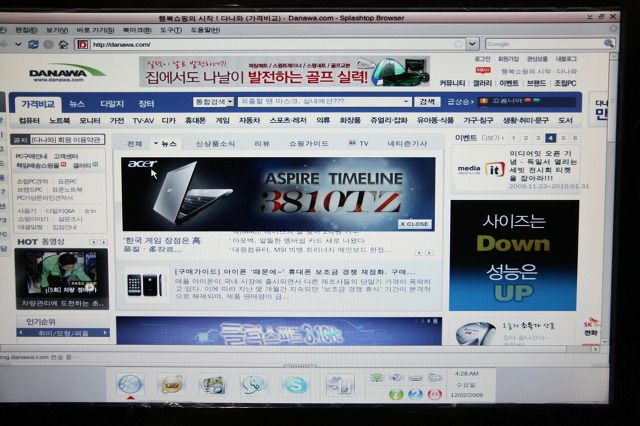Switch to the 다알지 main tab

pyautogui.click(x=112, y=104)
